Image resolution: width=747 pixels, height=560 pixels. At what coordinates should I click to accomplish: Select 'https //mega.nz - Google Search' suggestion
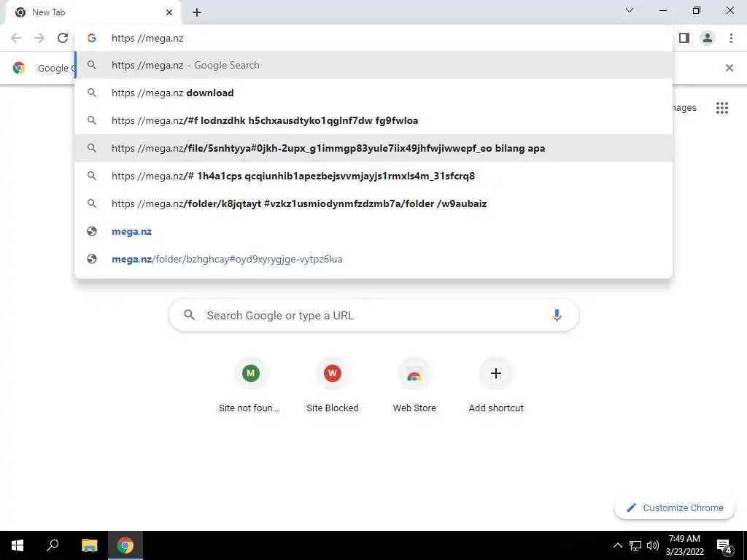pos(373,65)
